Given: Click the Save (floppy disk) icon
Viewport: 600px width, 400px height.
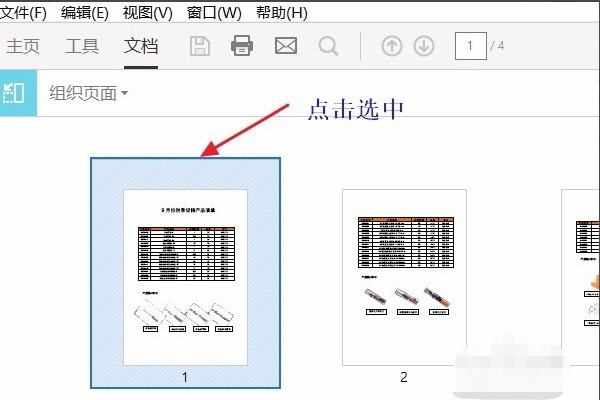Looking at the screenshot, I should pyautogui.click(x=200, y=46).
